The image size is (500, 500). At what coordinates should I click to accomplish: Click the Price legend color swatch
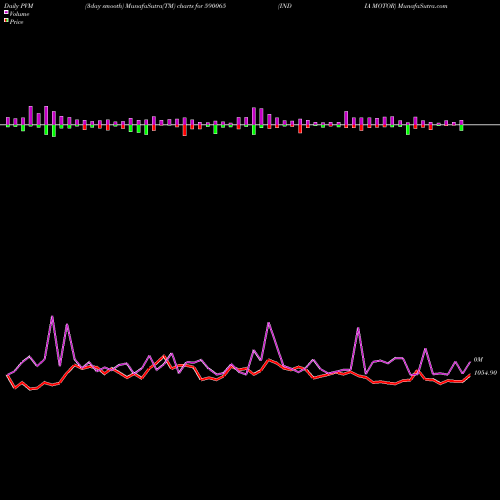point(6,21)
